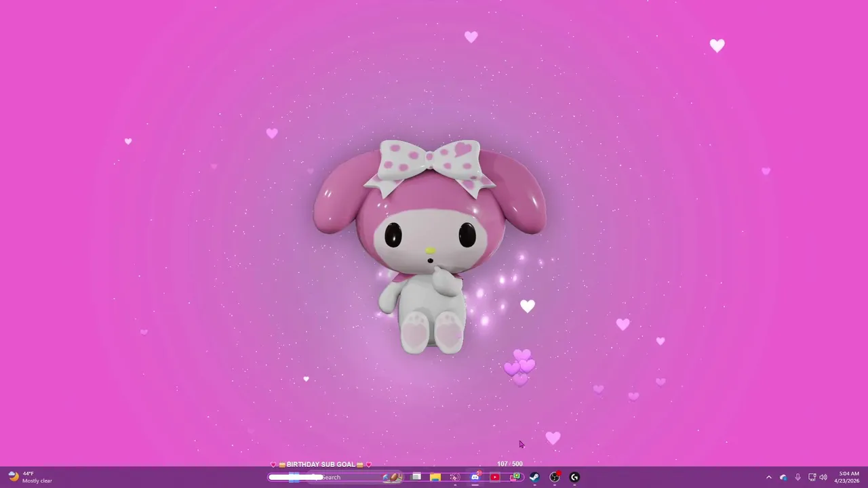Open File Explorer from the taskbar
Screen dimensions: 868x488
435,477
